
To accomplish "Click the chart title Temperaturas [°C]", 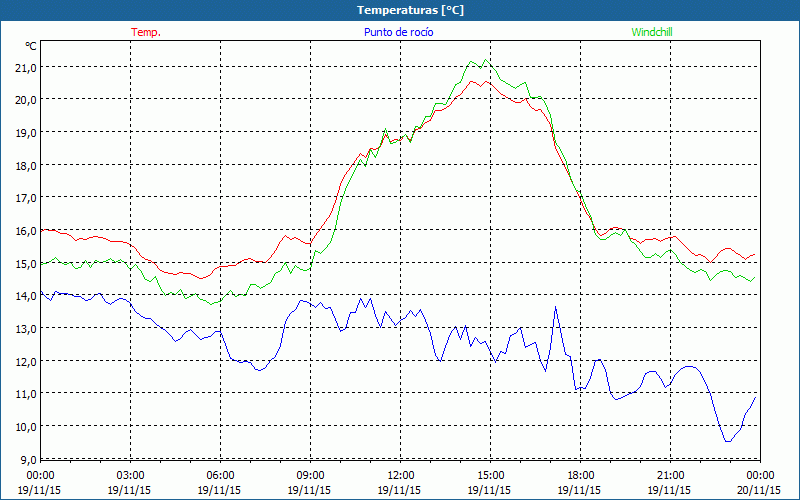I will pos(410,10).
